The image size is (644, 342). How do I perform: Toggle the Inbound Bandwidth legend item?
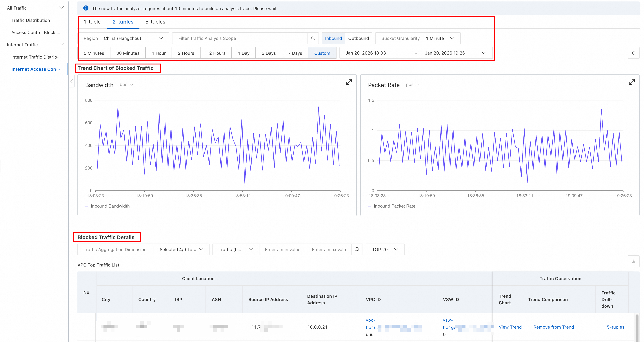pyautogui.click(x=110, y=206)
